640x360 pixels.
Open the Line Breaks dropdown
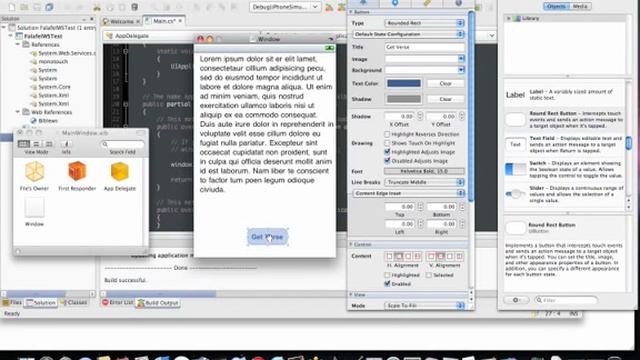click(x=424, y=182)
